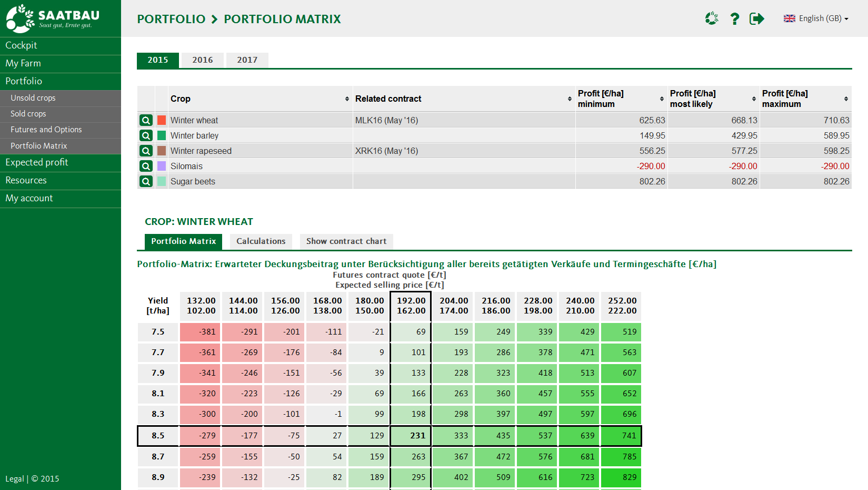Click the red Winter wheat color swatch

click(162, 121)
